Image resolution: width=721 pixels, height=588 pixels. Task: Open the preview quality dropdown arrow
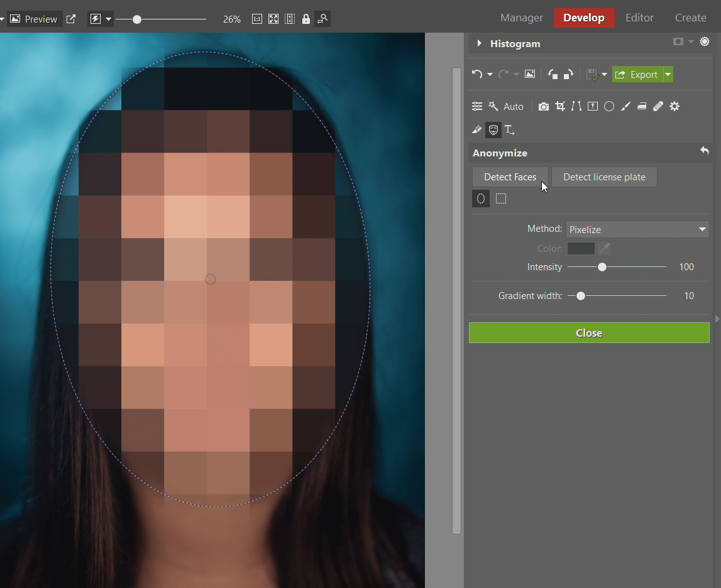point(108,19)
